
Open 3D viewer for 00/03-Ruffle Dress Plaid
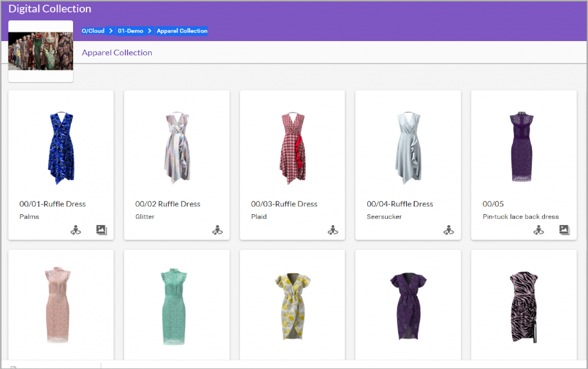click(x=333, y=229)
